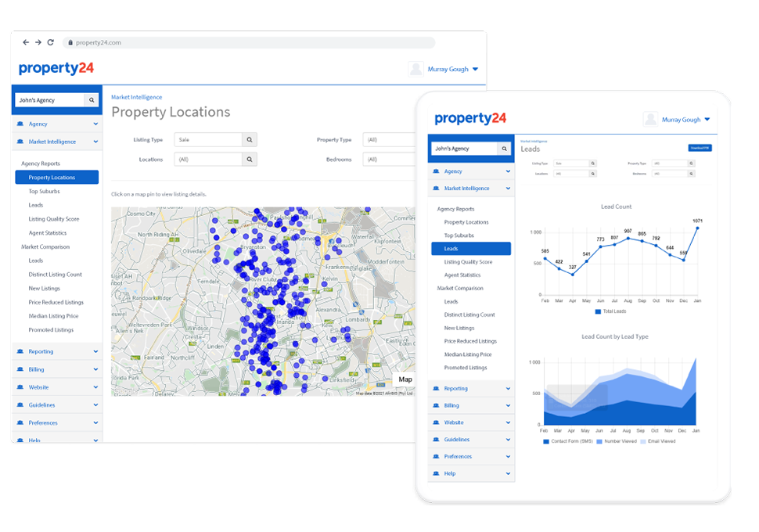Viewport: 759px width, 532px height.
Task: Click the magnifier in John's Agency search box
Action: click(92, 100)
